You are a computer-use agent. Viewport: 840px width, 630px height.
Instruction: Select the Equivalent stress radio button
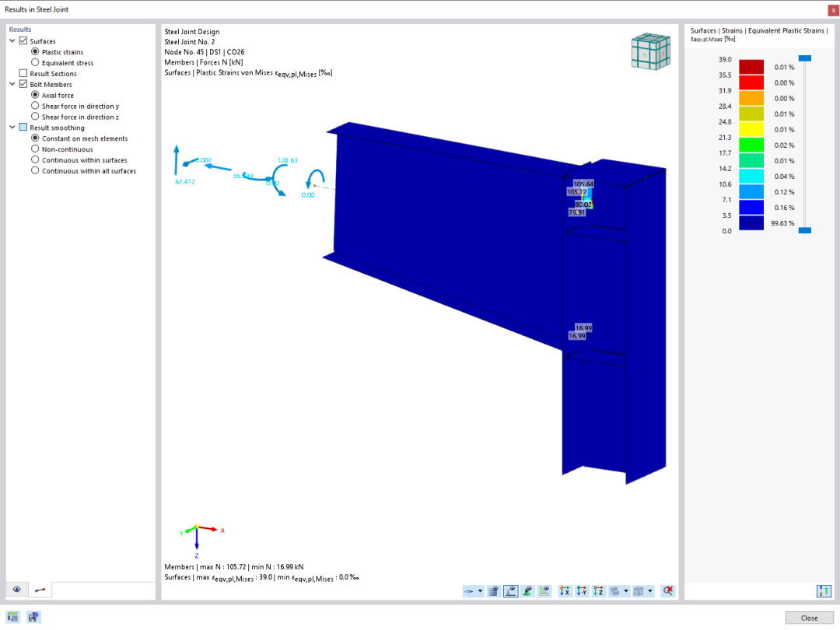pyautogui.click(x=35, y=63)
